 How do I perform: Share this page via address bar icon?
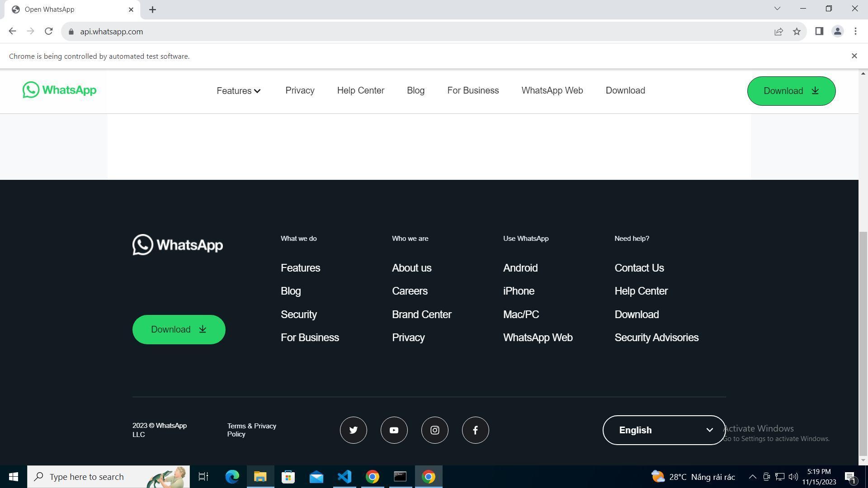tap(778, 31)
